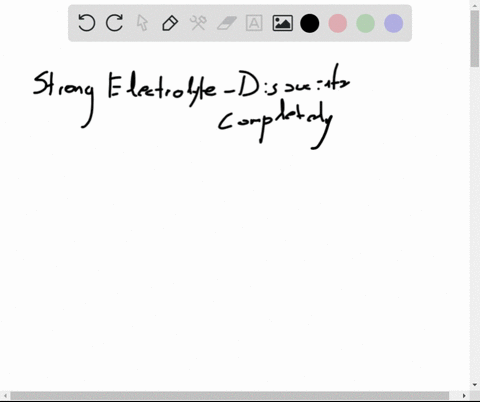The height and width of the screenshot is (402, 480).
Task: Activate the text box tool
Action: [x=254, y=23]
